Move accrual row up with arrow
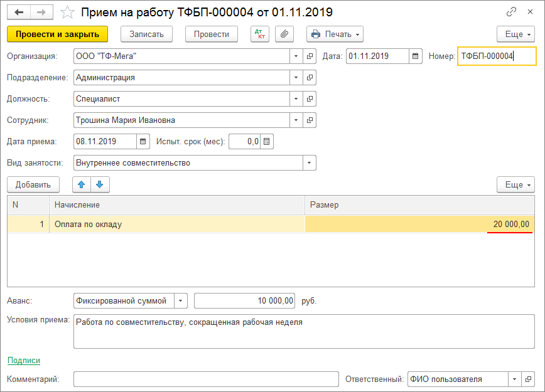 click(x=82, y=184)
